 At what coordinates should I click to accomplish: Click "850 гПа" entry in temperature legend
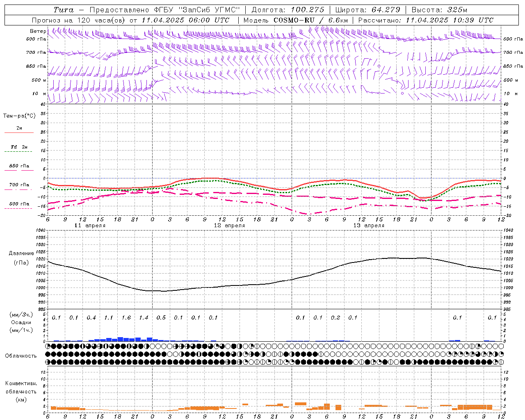tap(19, 166)
